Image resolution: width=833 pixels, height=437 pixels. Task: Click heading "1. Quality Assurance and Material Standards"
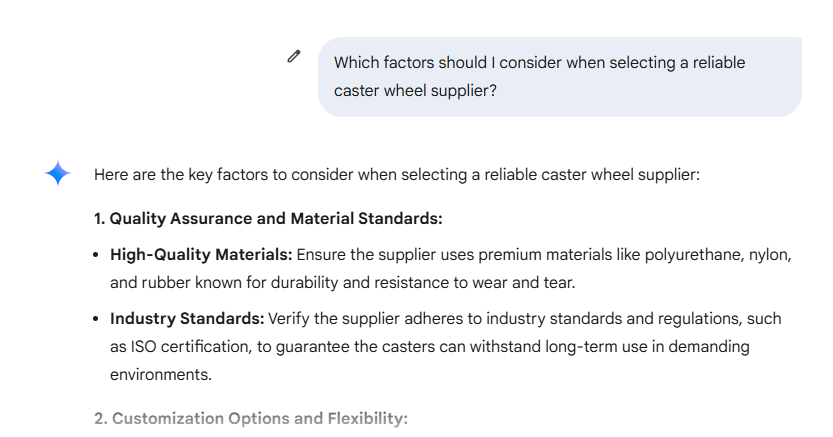(268, 218)
